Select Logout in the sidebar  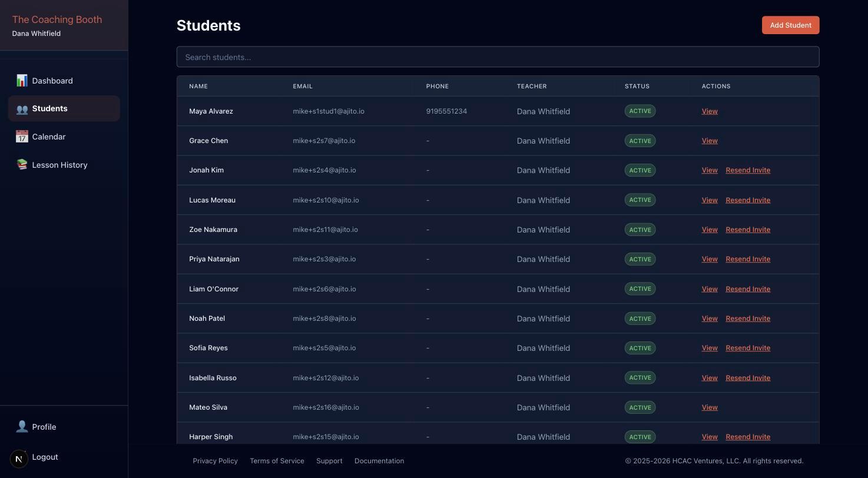click(45, 457)
